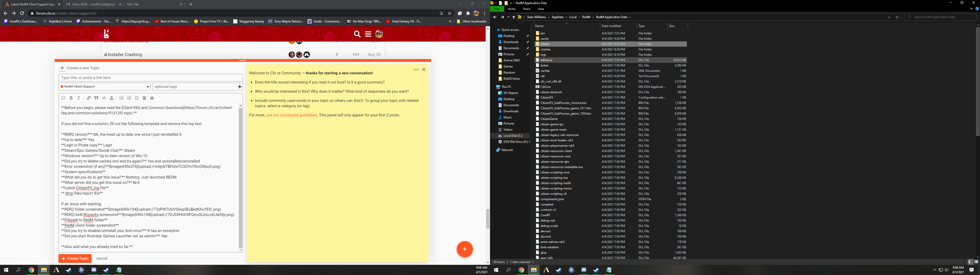
Task: Click the Create Topic button
Action: point(75,258)
